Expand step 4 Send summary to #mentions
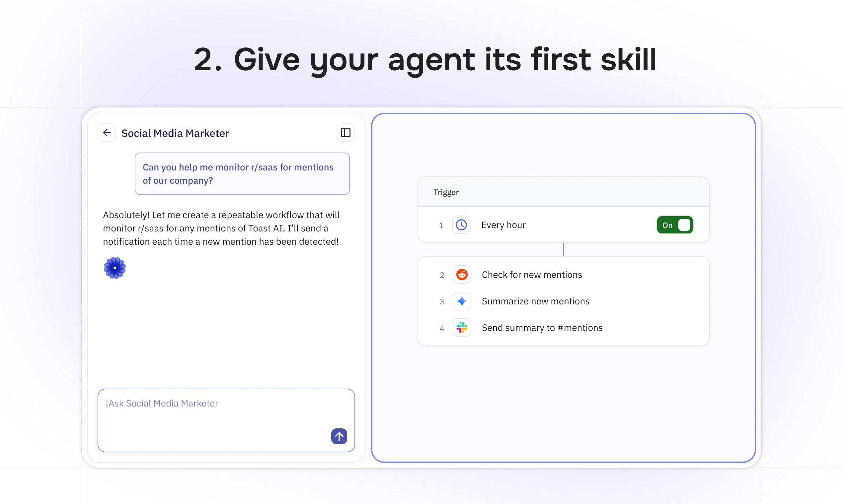The width and height of the screenshot is (843, 504). click(542, 327)
